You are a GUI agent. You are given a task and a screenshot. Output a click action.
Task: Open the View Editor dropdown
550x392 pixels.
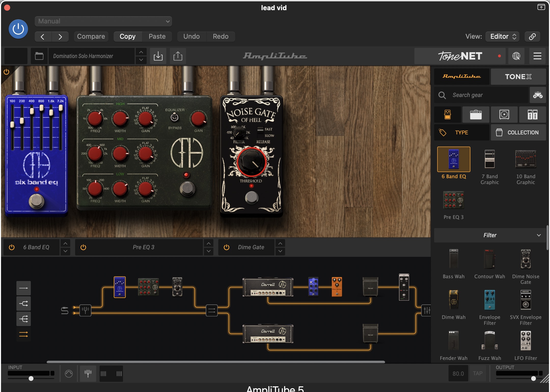503,36
